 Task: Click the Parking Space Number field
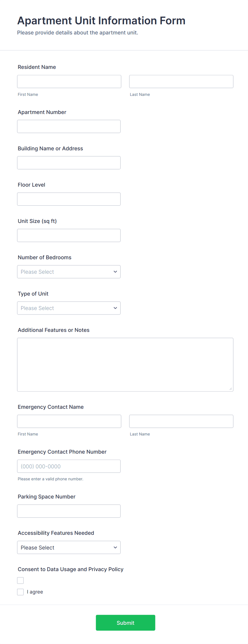[69, 511]
